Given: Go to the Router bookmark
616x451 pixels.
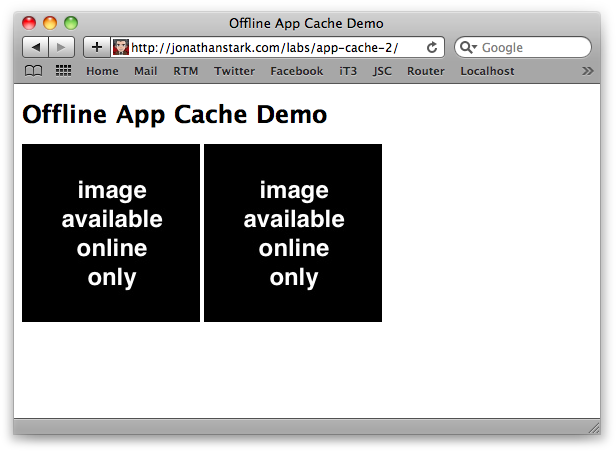Looking at the screenshot, I should point(426,71).
